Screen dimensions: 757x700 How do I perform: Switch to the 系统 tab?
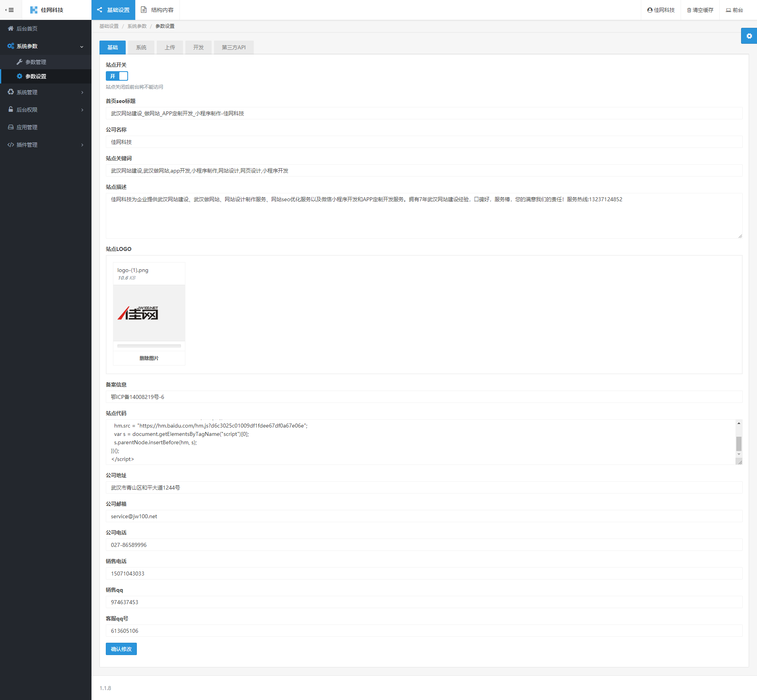pyautogui.click(x=141, y=47)
